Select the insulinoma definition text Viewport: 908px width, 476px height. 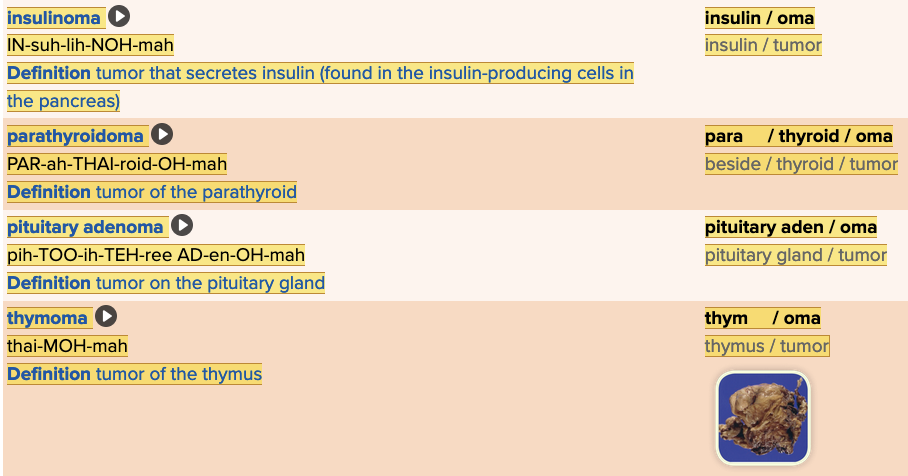(320, 74)
